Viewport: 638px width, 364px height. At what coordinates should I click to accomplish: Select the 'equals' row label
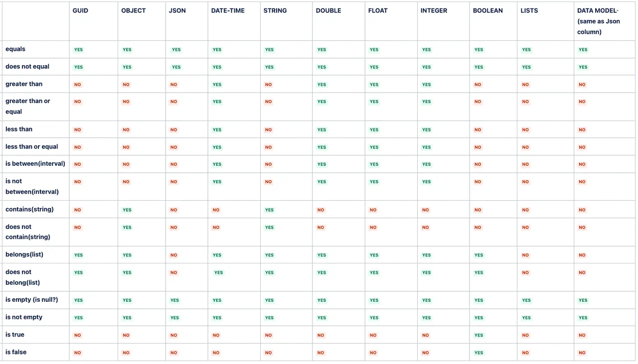(x=15, y=49)
